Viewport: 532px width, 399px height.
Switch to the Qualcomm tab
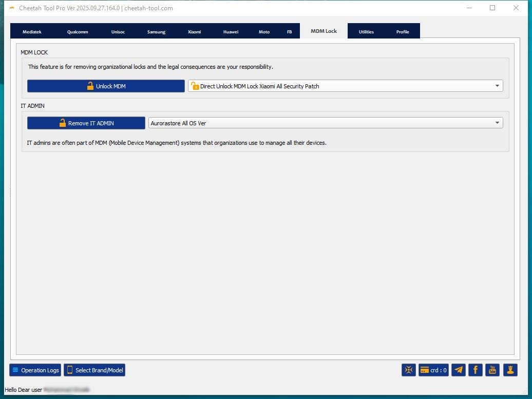point(77,31)
